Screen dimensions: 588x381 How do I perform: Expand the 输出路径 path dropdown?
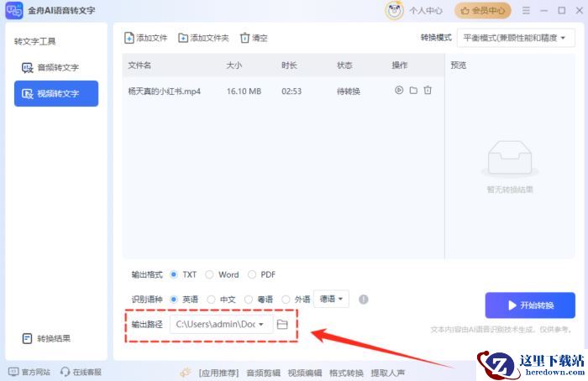coord(221,324)
